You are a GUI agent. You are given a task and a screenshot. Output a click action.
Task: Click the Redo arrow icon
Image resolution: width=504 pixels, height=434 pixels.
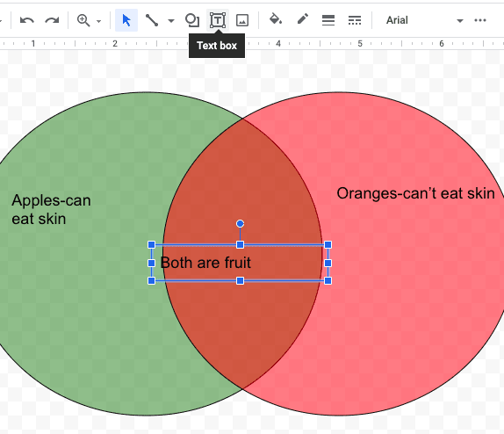(52, 20)
